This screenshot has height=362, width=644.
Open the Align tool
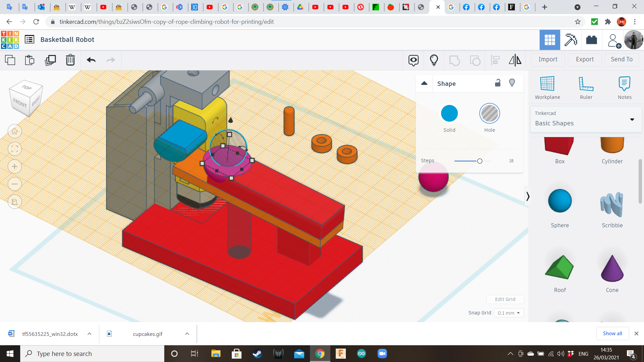[495, 60]
